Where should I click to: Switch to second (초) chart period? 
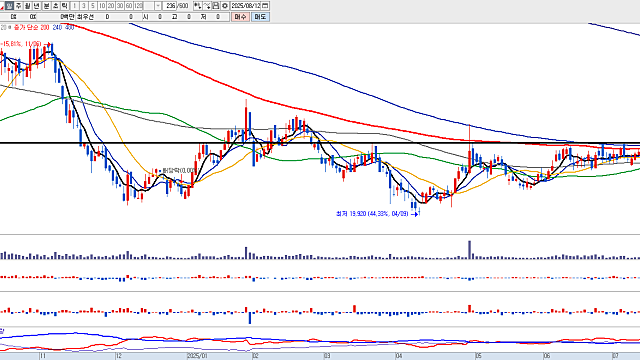pyautogui.click(x=56, y=6)
